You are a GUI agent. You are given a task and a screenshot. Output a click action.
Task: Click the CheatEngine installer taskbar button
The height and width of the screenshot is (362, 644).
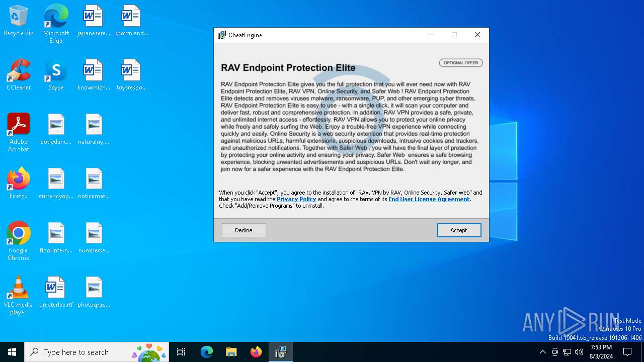pos(281,352)
